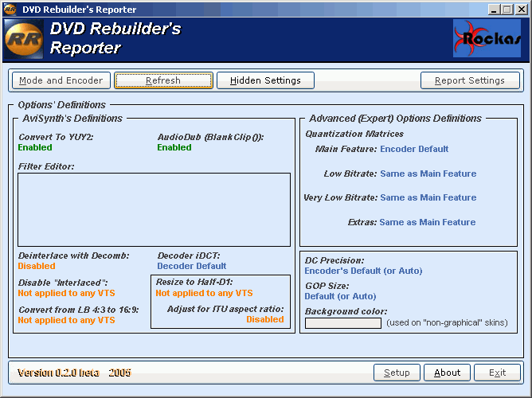Click the Very Low Bitrate 'Same as Main Feature' value

pyautogui.click(x=428, y=197)
